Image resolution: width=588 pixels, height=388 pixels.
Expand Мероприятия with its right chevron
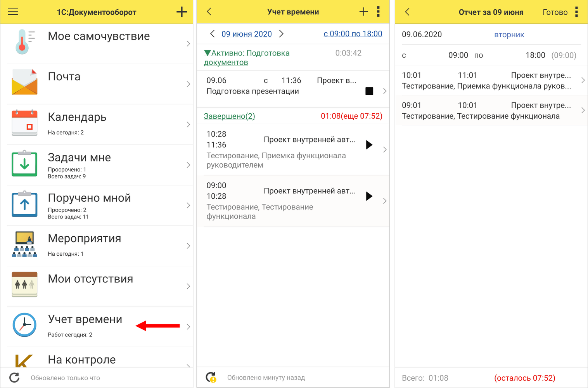pos(188,246)
